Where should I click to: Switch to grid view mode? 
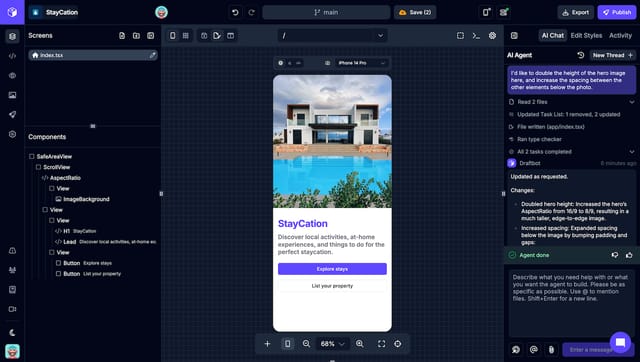tap(186, 36)
